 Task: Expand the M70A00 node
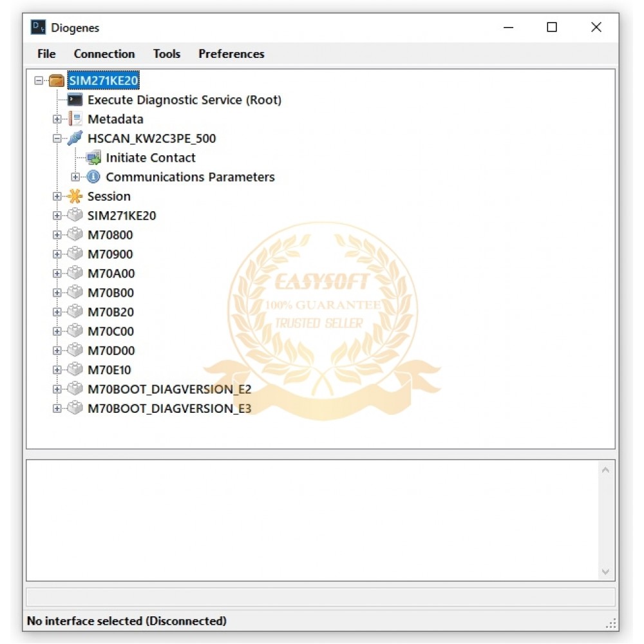57,274
